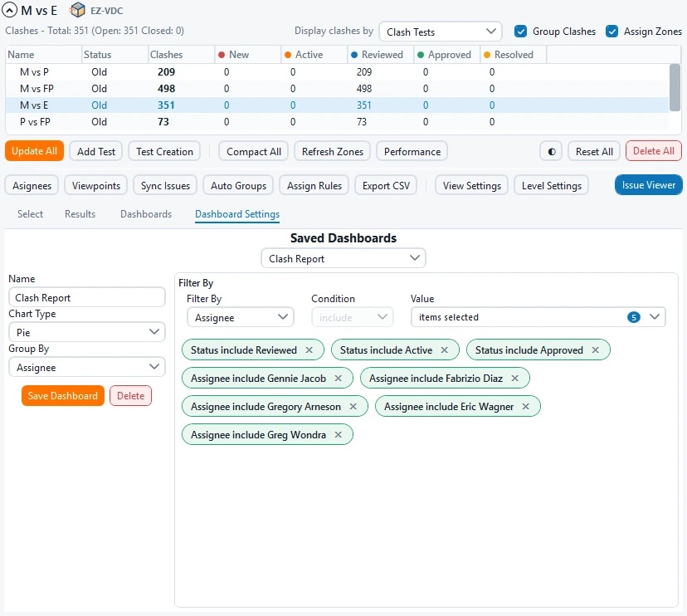Click the Approved column header
The image size is (687, 616).
[x=447, y=54]
